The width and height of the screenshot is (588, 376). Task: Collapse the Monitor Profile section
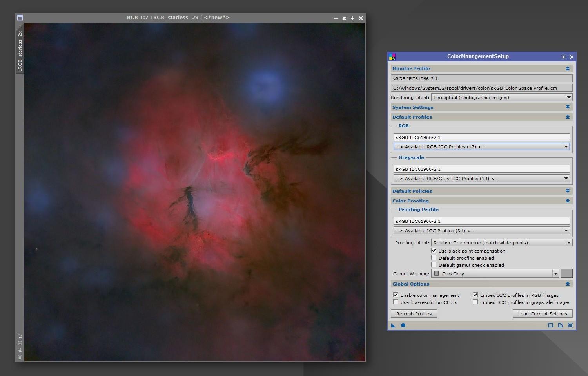(x=568, y=68)
